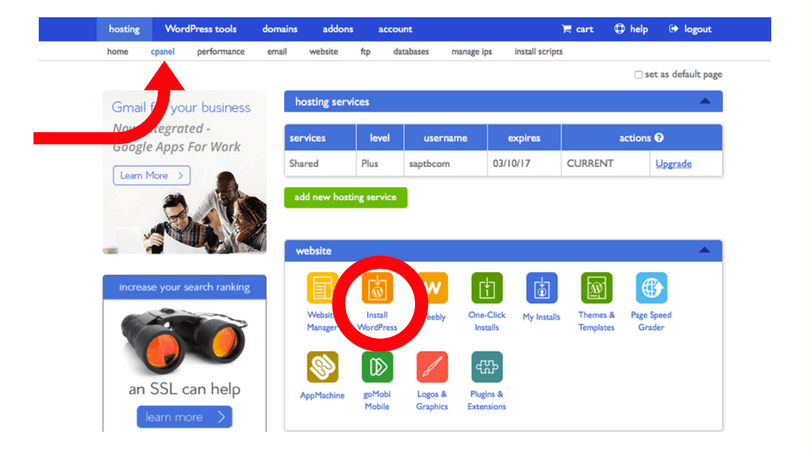Click the level column header
Screen dimensions: 810x450
pyautogui.click(x=380, y=137)
